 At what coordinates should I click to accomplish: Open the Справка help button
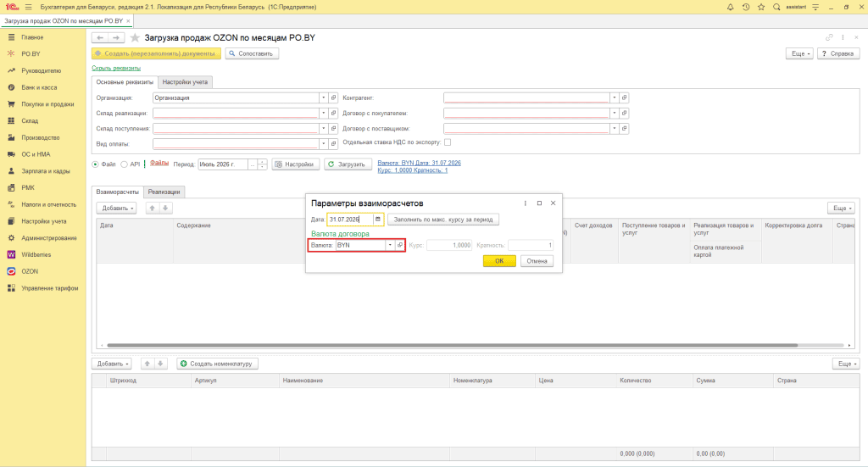tap(838, 53)
